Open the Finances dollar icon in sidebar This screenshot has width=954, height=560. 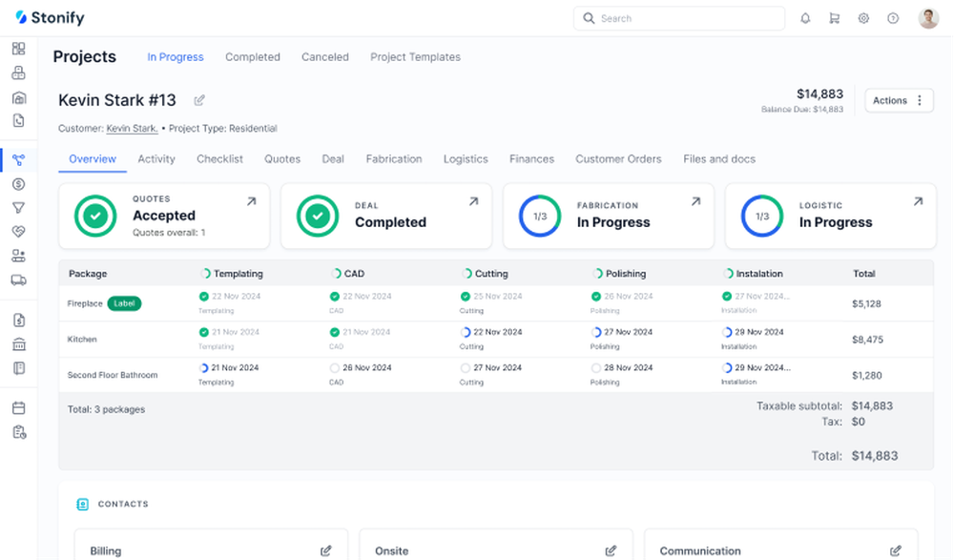point(18,184)
